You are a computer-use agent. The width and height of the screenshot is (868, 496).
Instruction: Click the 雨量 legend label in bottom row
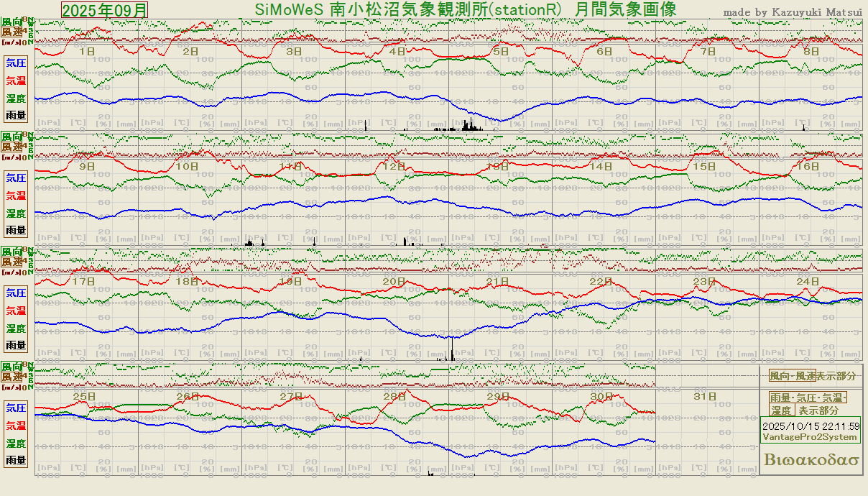[x=16, y=460]
